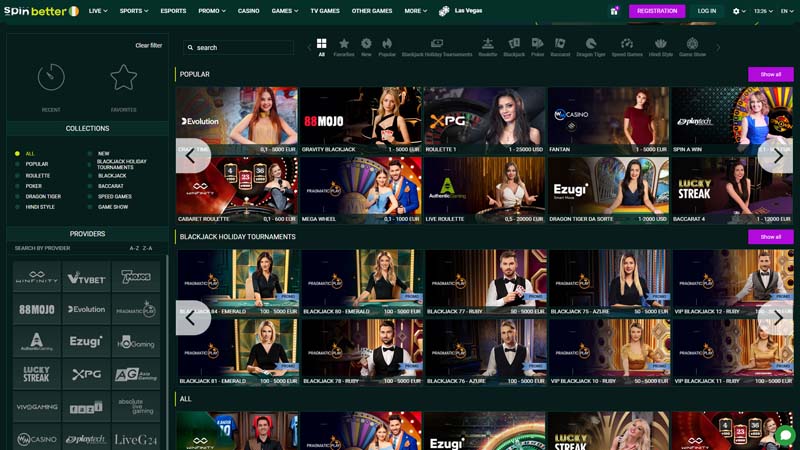
Task: Expand the GAMES dropdown menu
Action: tap(285, 11)
